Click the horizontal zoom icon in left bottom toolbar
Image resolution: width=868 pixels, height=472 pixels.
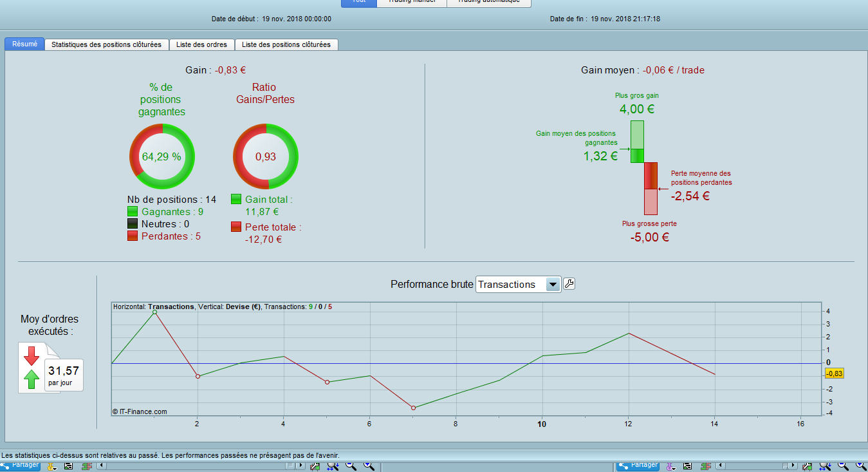pyautogui.click(x=333, y=466)
